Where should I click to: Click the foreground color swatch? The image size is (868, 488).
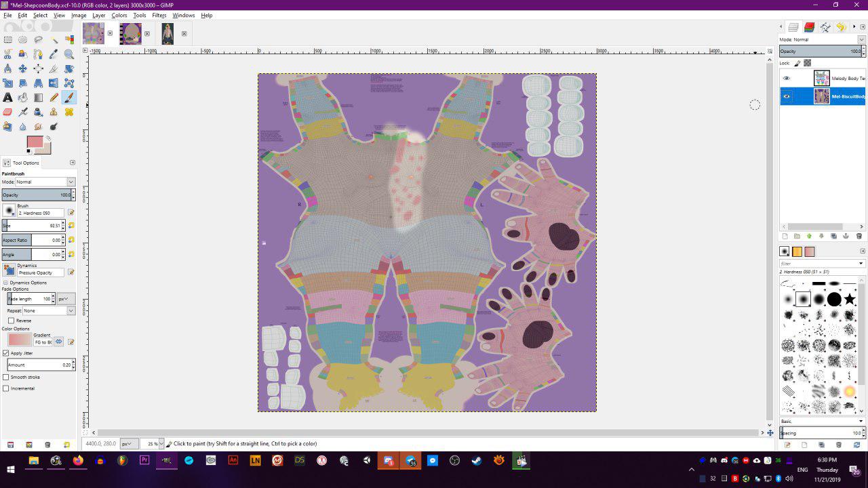(35, 142)
